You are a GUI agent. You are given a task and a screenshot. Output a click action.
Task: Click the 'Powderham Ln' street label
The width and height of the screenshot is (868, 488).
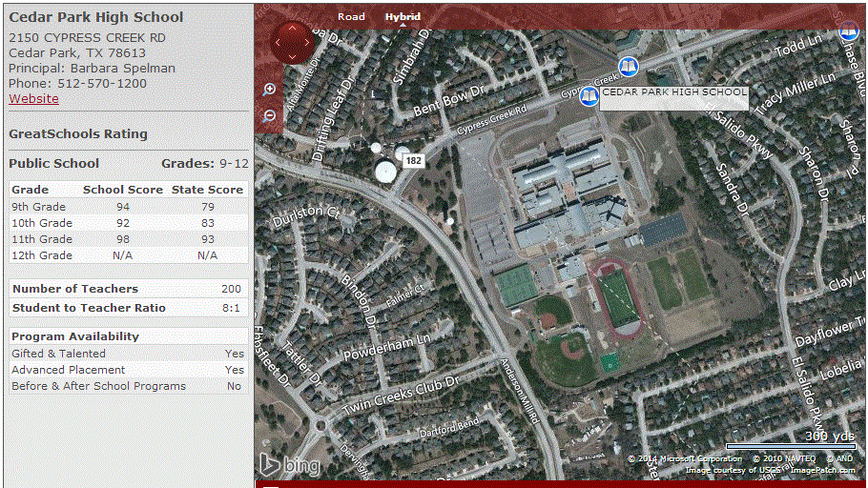(x=386, y=348)
